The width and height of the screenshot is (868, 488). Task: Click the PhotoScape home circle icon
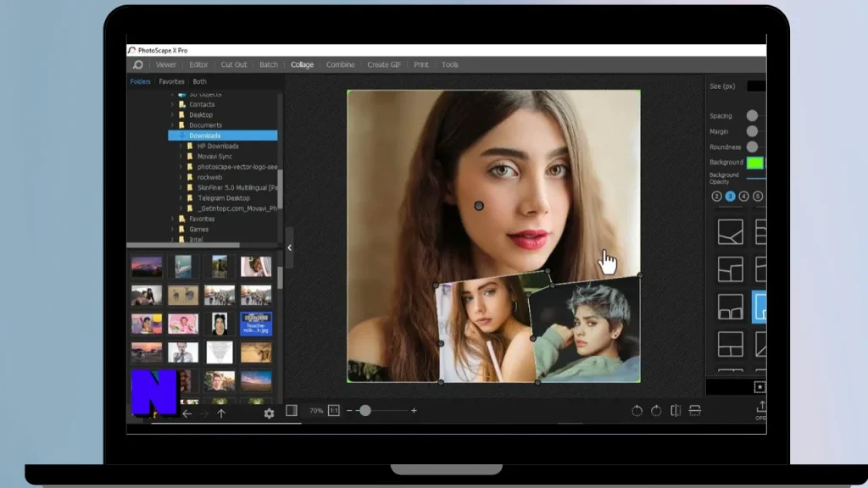(x=138, y=64)
